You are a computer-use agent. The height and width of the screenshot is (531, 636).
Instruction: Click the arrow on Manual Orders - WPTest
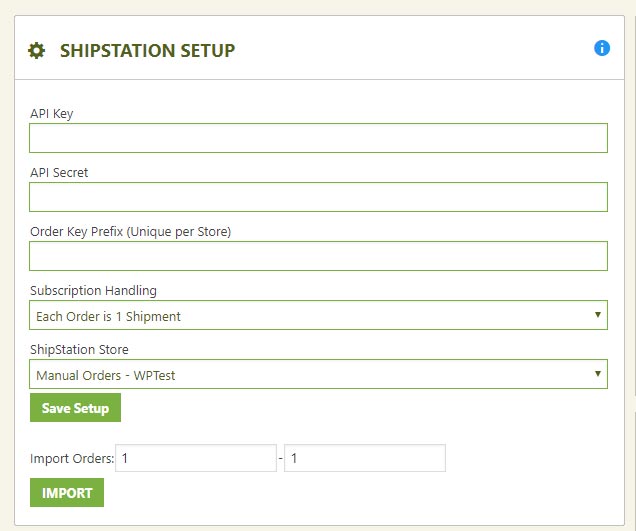pyautogui.click(x=598, y=374)
